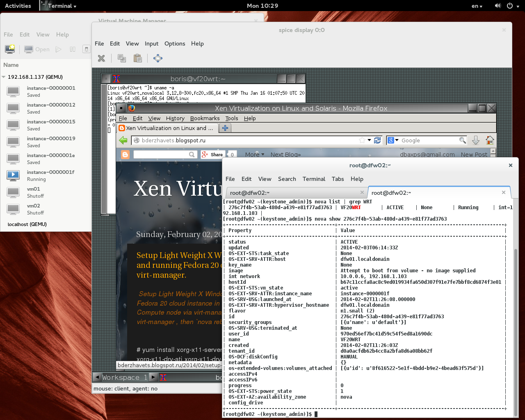525x420 pixels.
Task: Open the volume icon in the top bar
Action: click(498, 6)
